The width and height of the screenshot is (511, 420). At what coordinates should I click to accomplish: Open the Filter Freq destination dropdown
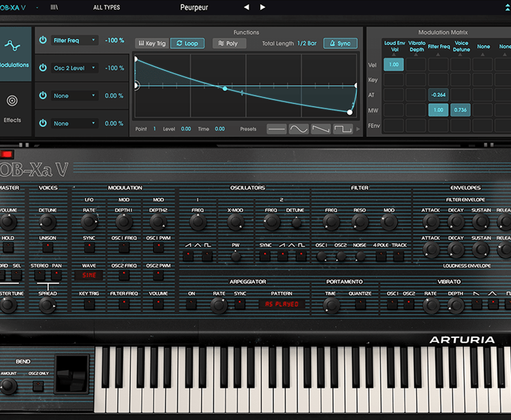coord(75,40)
